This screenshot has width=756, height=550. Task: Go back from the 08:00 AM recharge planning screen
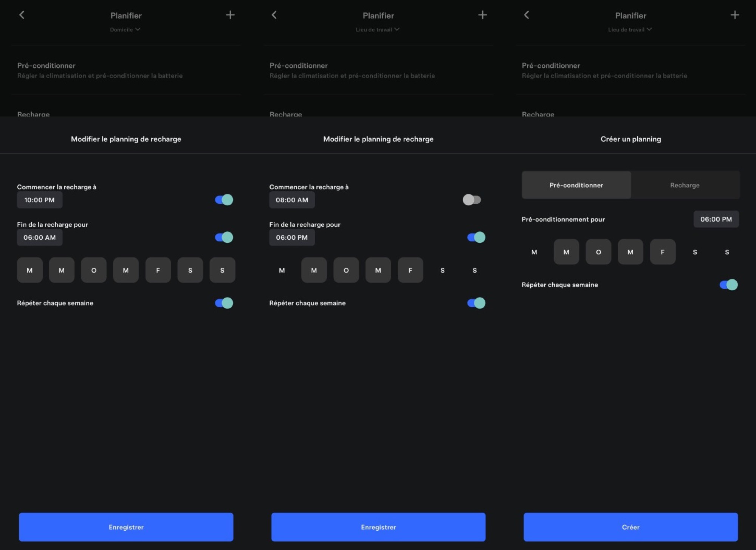tap(274, 15)
